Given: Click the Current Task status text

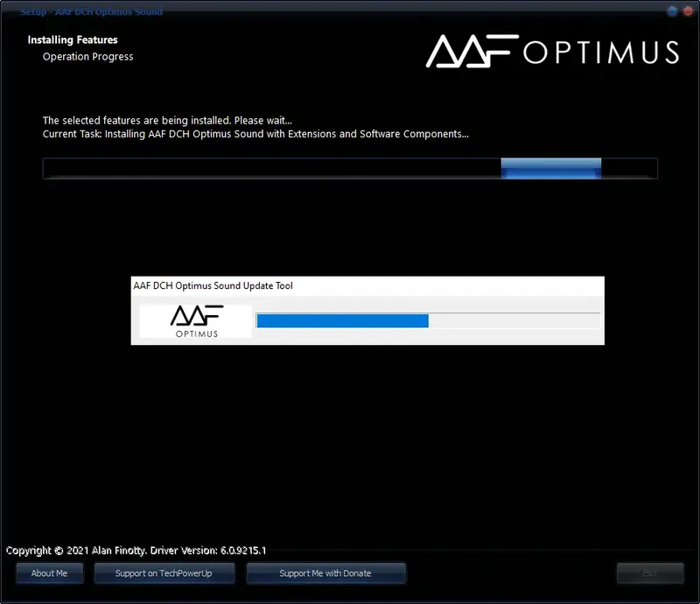Looking at the screenshot, I should click(254, 134).
